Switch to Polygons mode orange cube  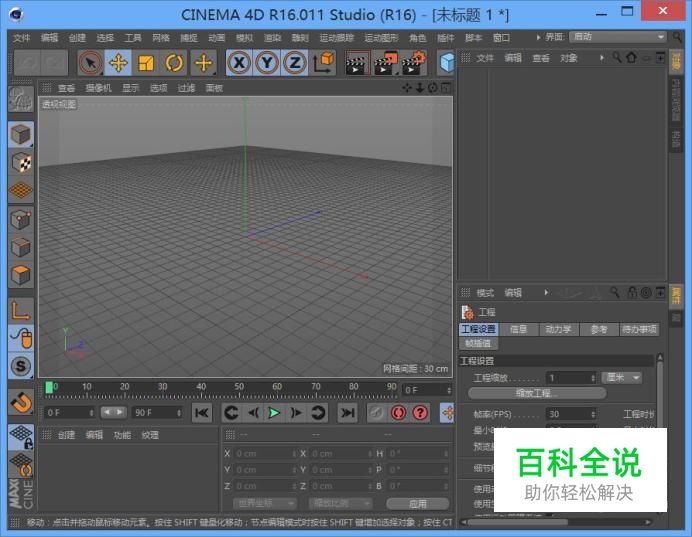(x=20, y=275)
